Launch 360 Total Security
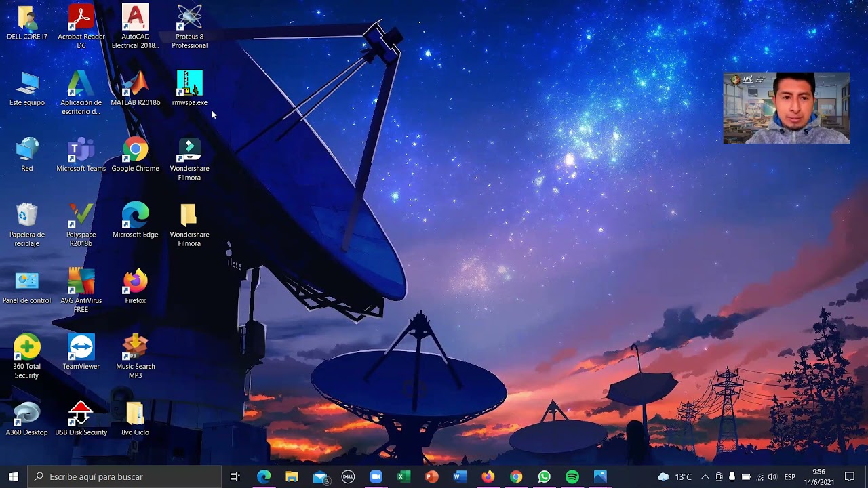 27,357
